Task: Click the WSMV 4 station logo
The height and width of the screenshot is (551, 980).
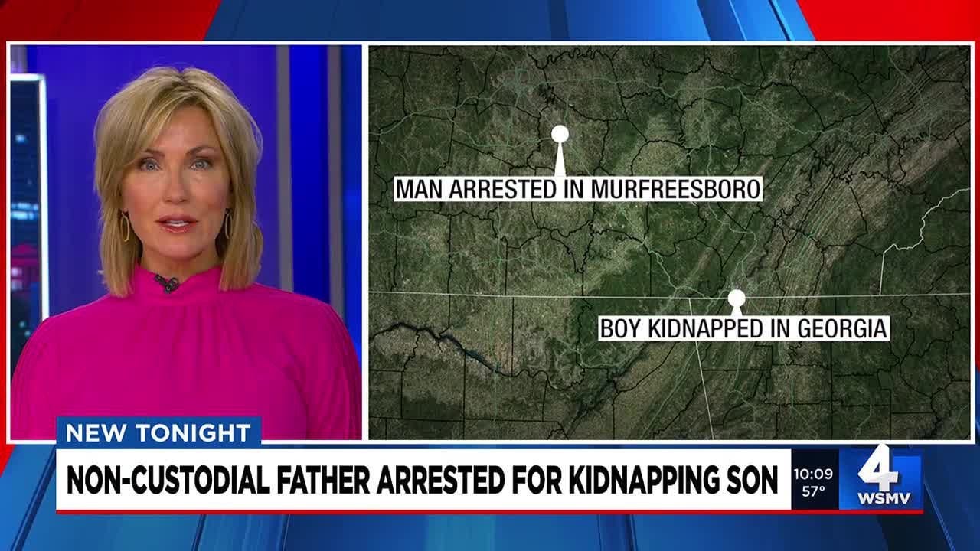Action: [x=880, y=478]
